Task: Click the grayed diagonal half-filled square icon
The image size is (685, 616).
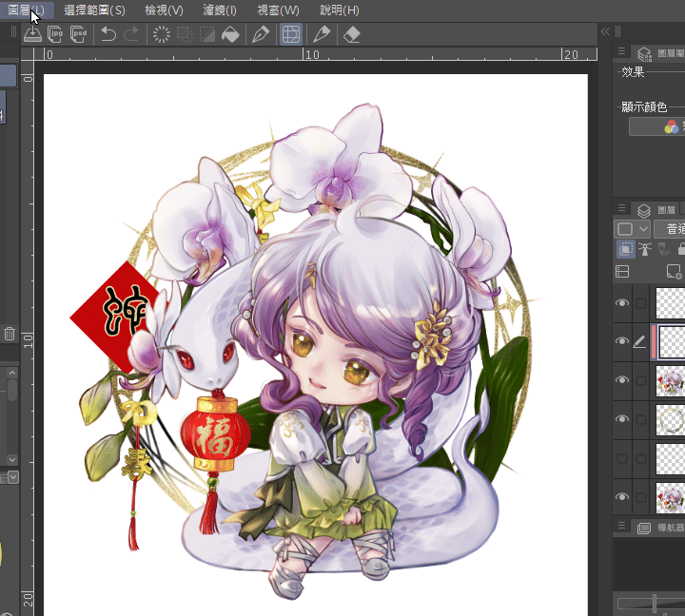Action: coord(207,34)
